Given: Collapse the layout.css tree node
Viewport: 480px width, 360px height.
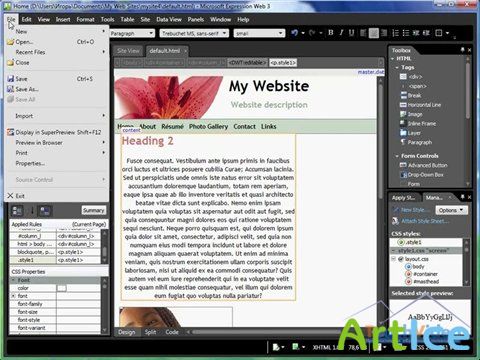Looking at the screenshot, I should pos(393,259).
